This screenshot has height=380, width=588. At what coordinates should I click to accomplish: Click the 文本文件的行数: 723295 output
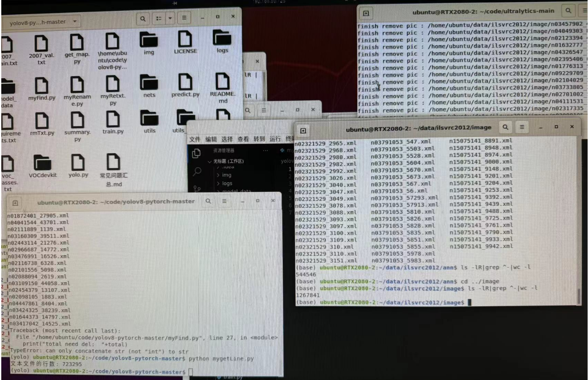click(46, 364)
